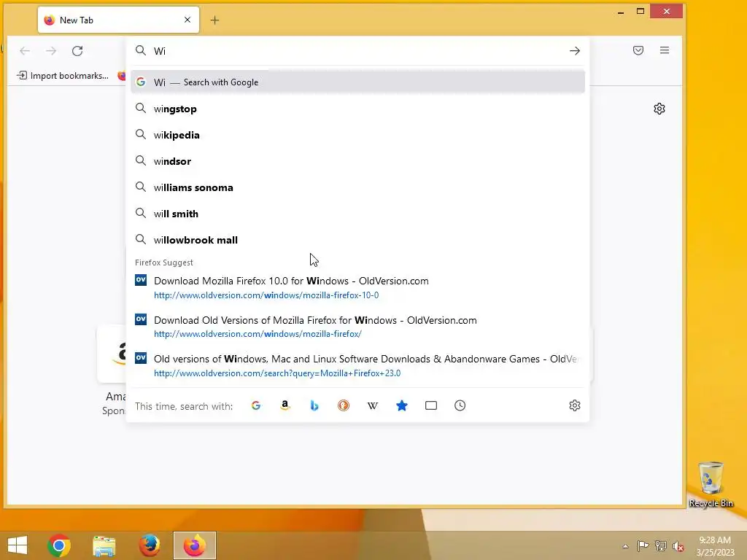Go back with the back arrow
The height and width of the screenshot is (560, 747).
pos(25,51)
